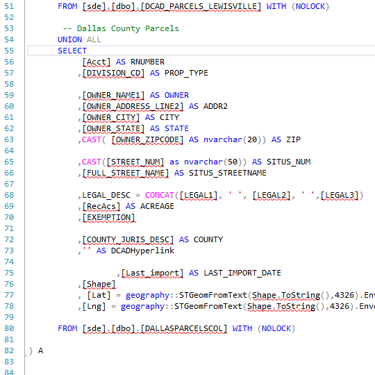The height and width of the screenshot is (375, 375).
Task: Click the ADDR2 alias
Action: coord(215,106)
